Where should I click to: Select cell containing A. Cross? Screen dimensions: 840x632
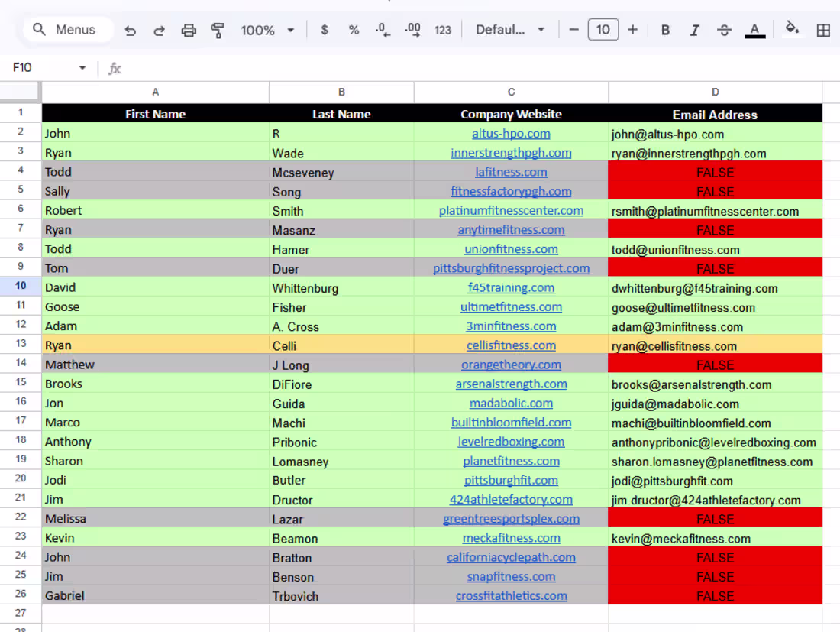[x=341, y=326]
